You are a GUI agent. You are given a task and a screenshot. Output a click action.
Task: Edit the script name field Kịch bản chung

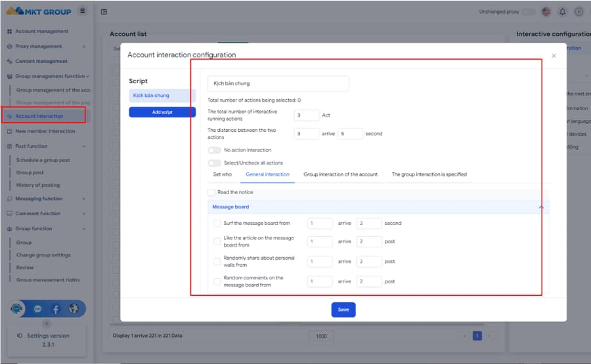(x=278, y=83)
